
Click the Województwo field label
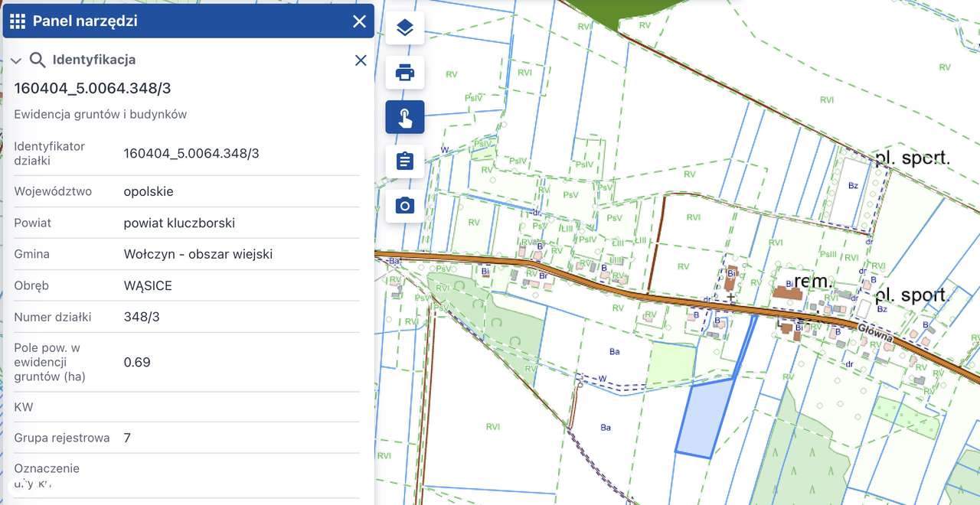point(53,191)
